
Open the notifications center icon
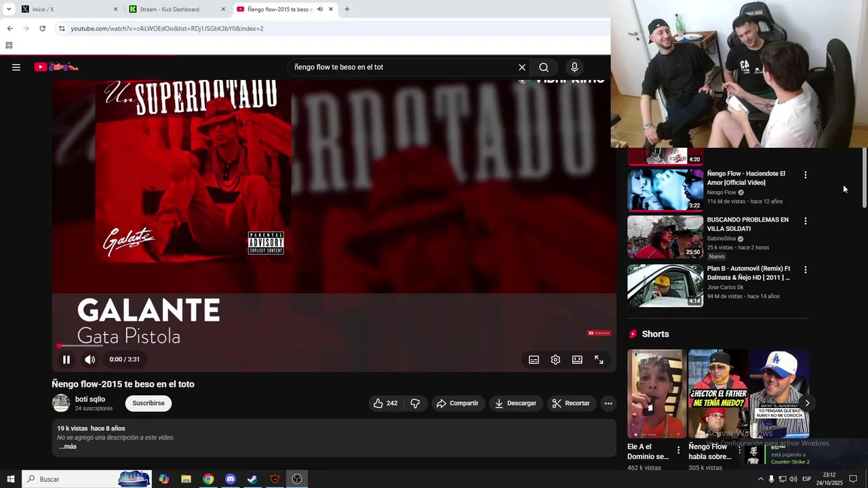point(853,479)
